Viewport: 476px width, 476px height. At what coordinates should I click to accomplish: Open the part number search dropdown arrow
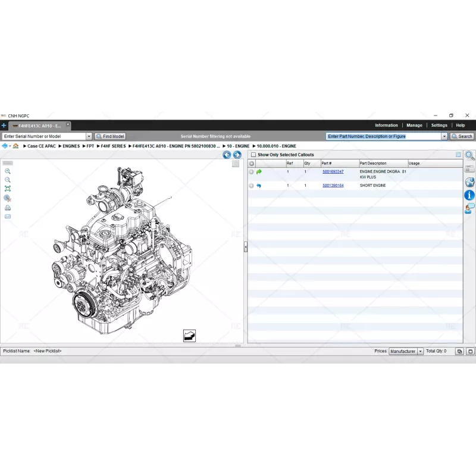click(444, 136)
